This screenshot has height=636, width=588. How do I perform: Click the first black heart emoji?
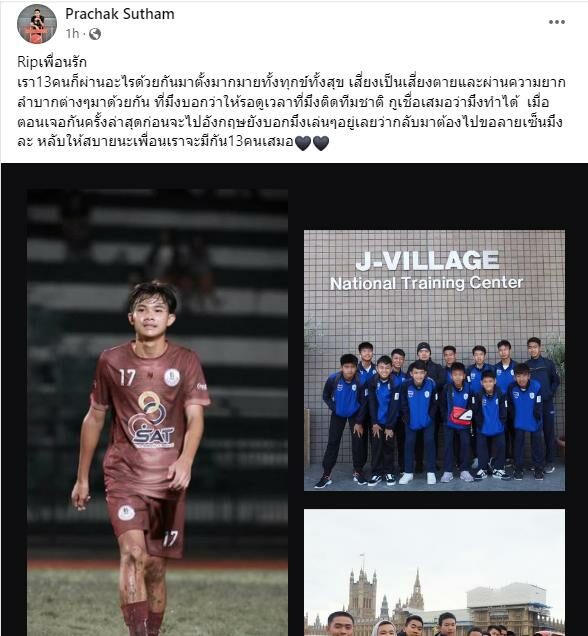click(x=303, y=143)
